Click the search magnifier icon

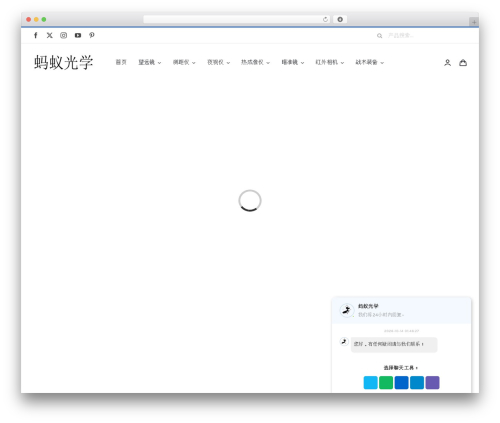(x=379, y=36)
